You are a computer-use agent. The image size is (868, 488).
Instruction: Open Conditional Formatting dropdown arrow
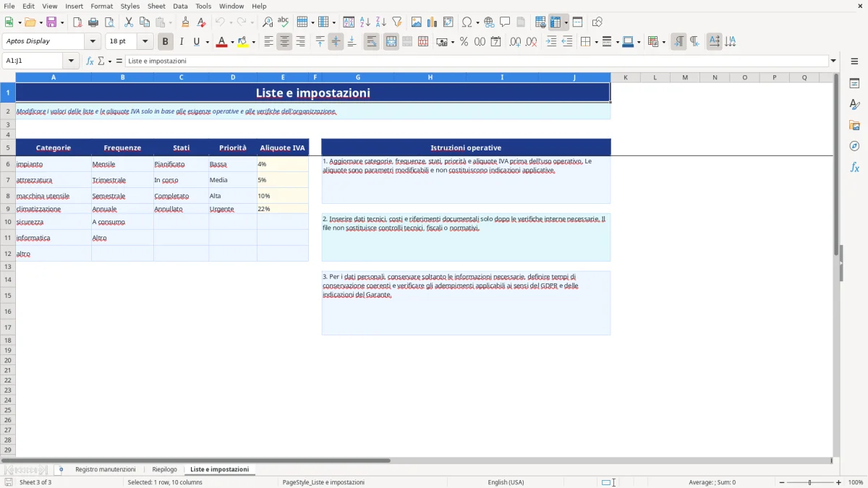[x=663, y=42]
